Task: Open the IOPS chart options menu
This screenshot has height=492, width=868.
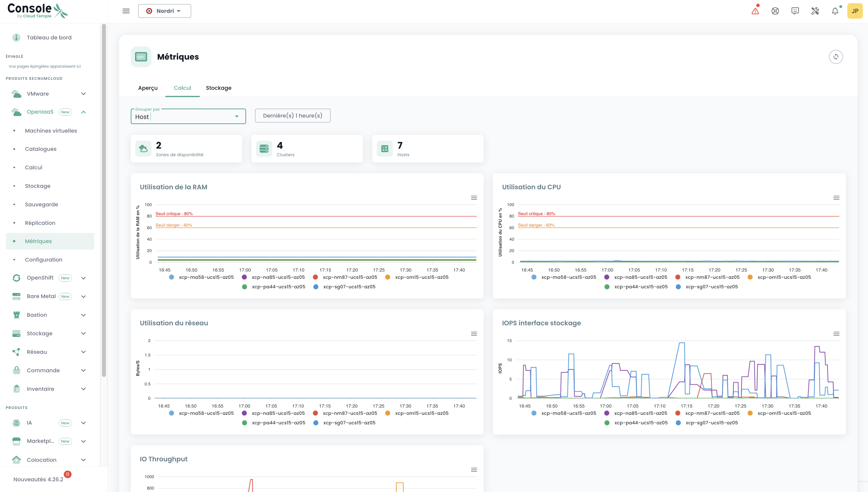Action: [836, 334]
